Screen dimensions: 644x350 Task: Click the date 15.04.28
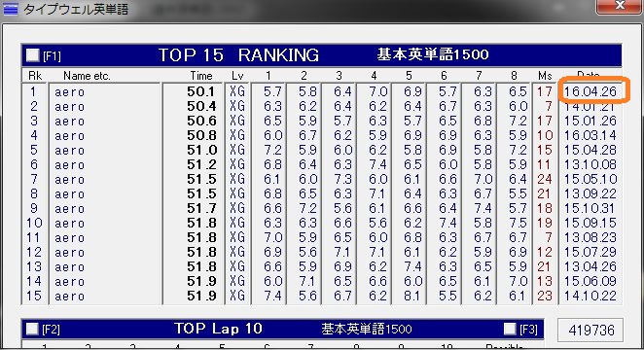590,150
